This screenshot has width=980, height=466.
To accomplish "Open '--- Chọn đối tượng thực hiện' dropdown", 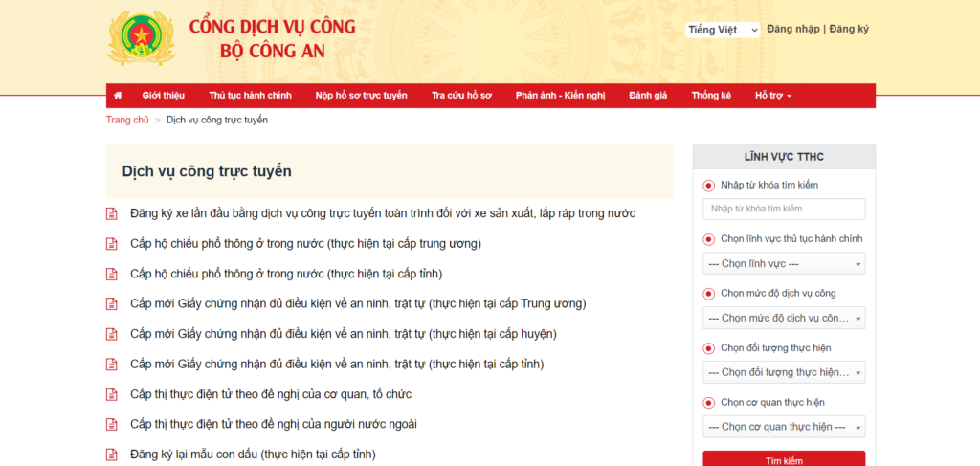I will point(784,372).
